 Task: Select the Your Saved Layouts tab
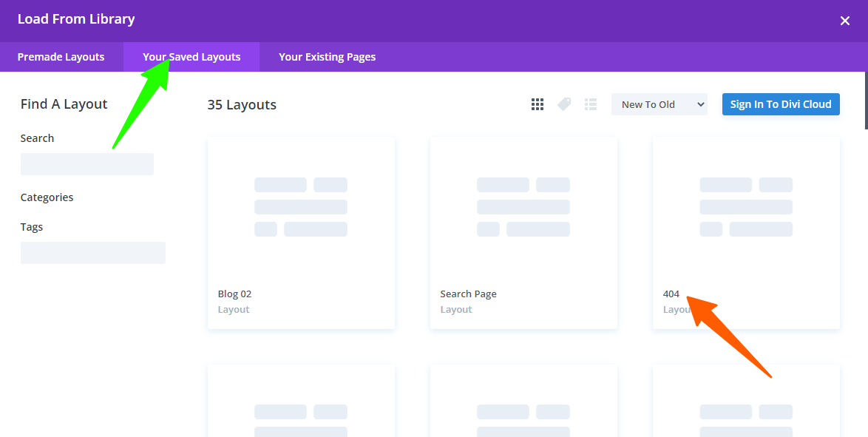point(191,57)
